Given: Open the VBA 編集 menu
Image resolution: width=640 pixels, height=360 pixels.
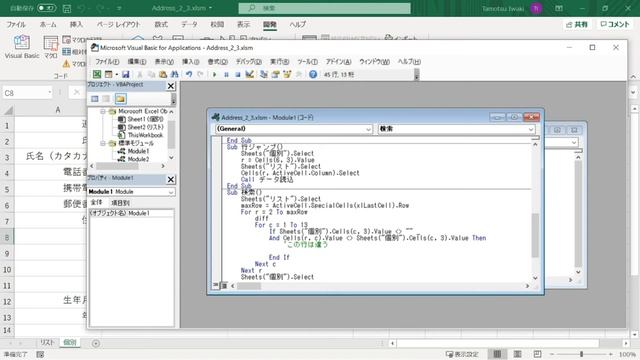Looking at the screenshot, I should click(137, 62).
